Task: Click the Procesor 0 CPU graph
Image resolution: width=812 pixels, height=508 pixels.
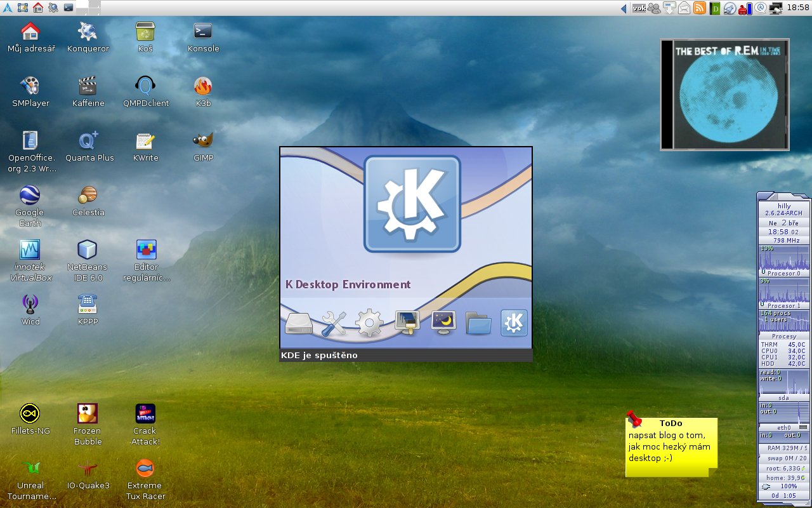Action: pyautogui.click(x=785, y=260)
